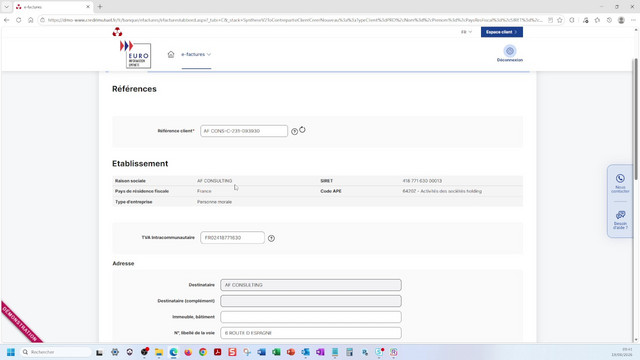640x360 pixels.
Task: Click the Références heading
Action: [x=134, y=89]
